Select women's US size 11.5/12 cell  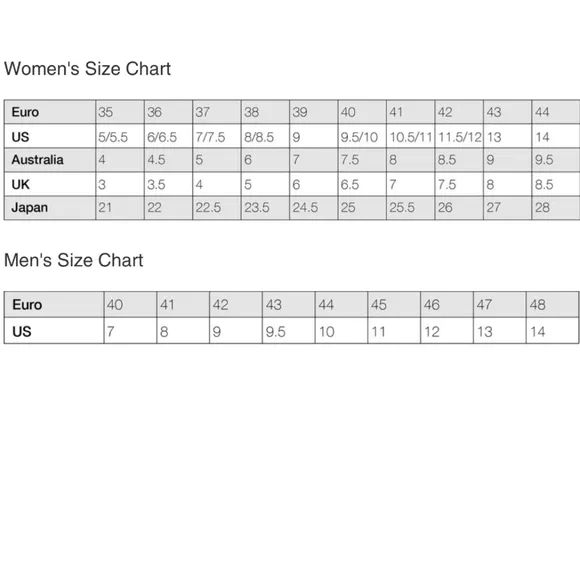(459, 137)
